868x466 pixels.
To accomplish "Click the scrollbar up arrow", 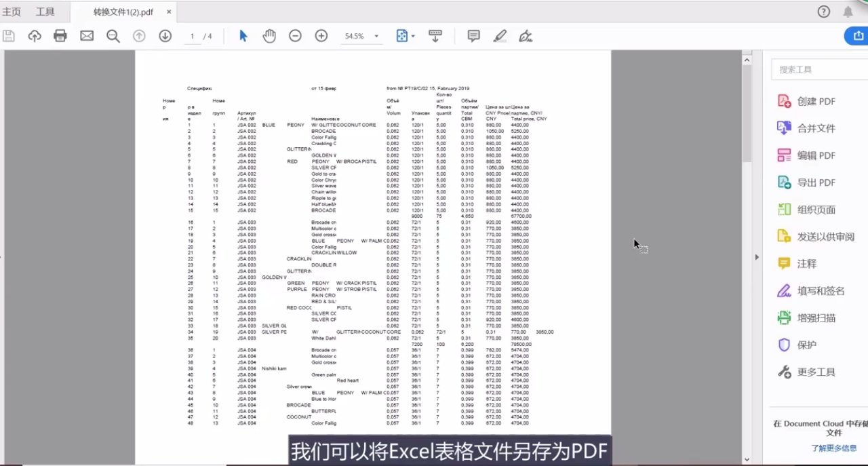I will 747,60.
